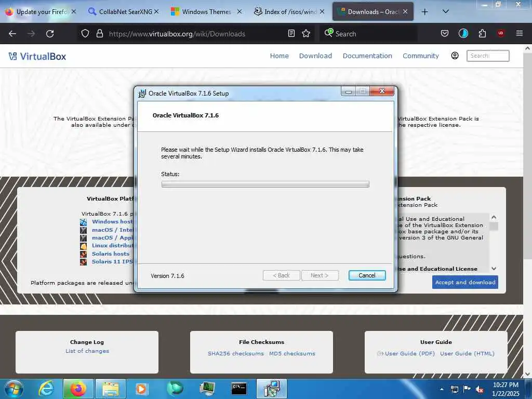Show hidden tray icons arrow
This screenshot has height=399, width=532.
coord(442,389)
